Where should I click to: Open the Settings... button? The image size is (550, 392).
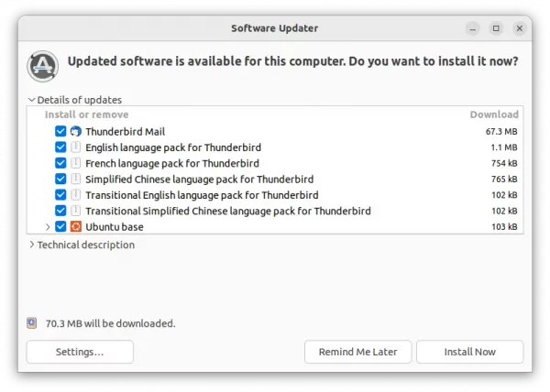tap(80, 352)
